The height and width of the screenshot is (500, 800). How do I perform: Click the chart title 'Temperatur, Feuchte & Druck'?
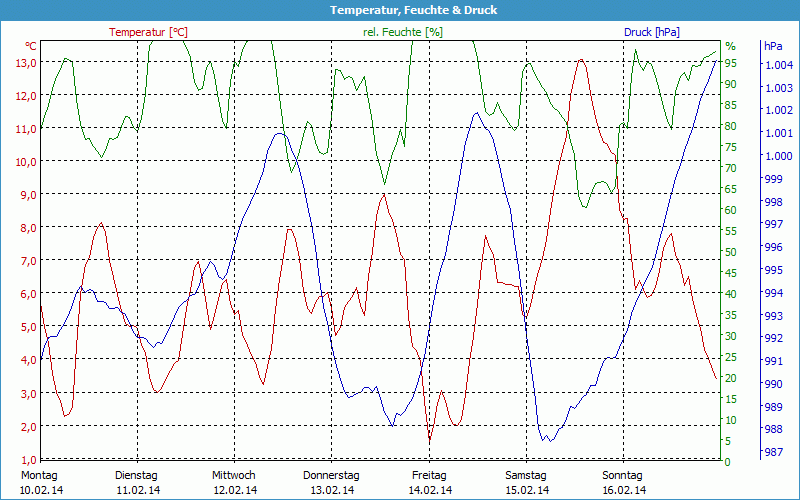pos(413,10)
